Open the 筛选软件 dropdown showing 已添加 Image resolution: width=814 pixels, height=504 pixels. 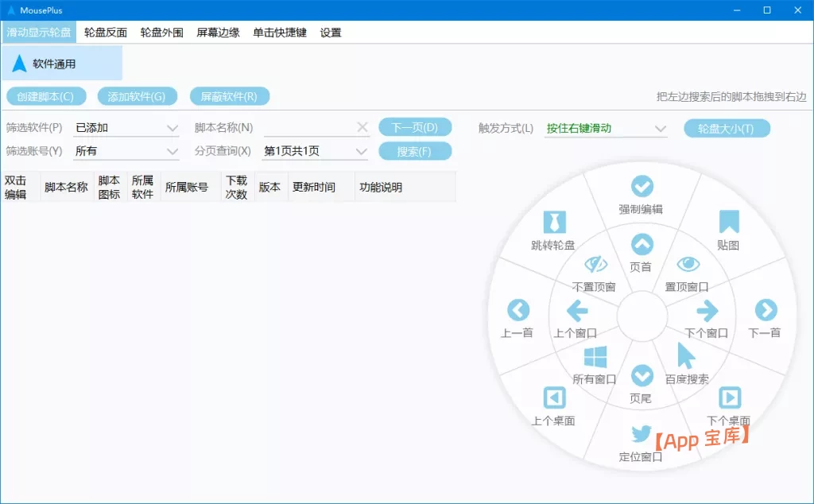(x=126, y=127)
